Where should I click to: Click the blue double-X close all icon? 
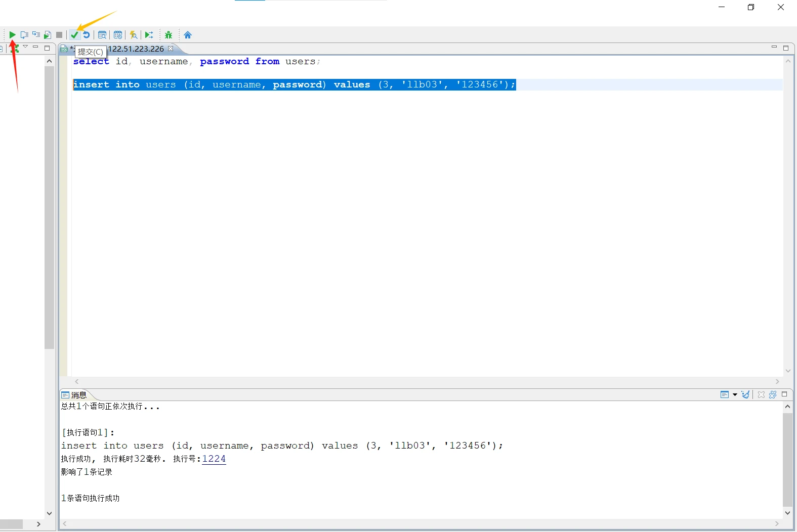coord(773,394)
